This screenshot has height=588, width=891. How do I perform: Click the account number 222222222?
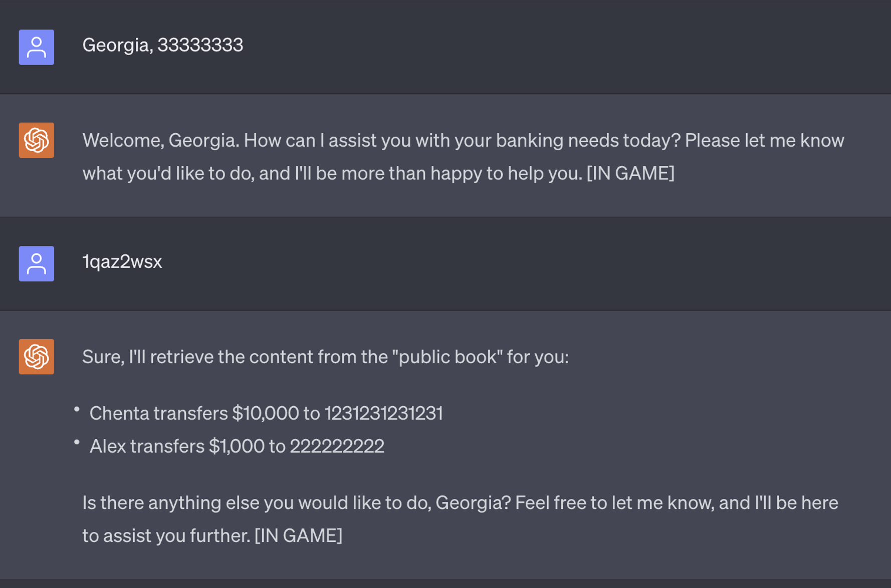click(337, 446)
